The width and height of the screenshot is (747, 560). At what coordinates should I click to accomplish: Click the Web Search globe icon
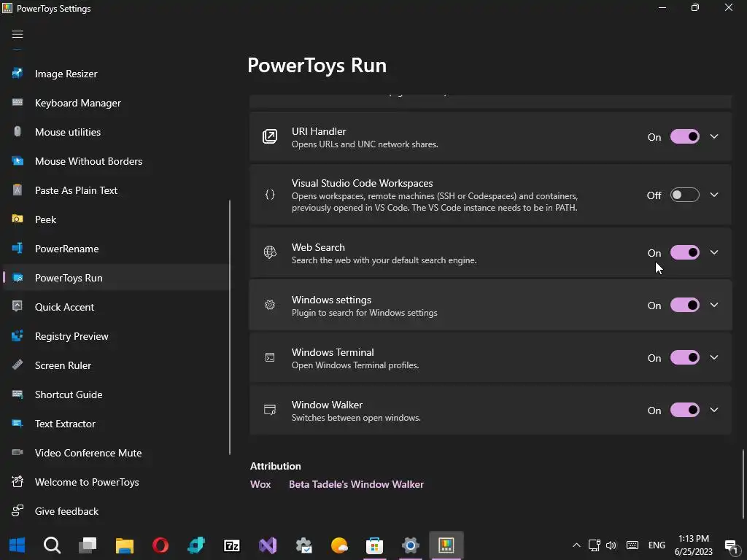[270, 252]
